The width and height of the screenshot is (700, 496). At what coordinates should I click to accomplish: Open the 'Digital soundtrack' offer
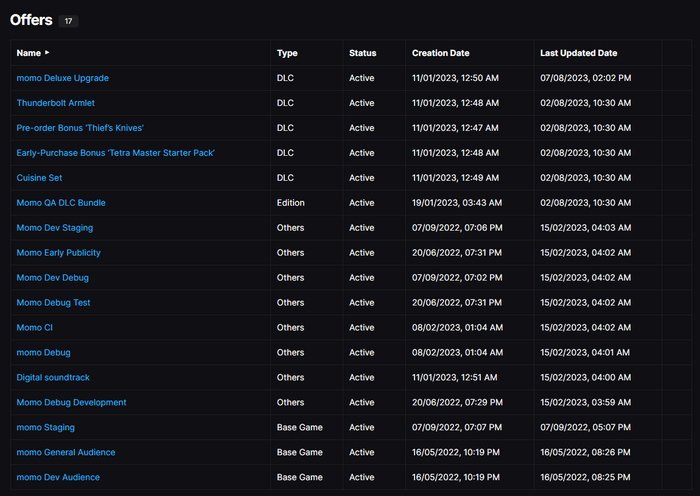(52, 378)
